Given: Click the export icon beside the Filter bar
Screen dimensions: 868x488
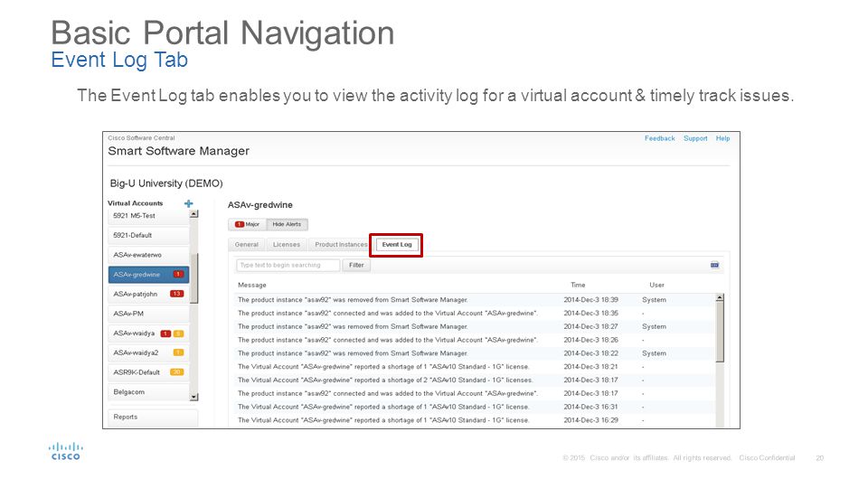Looking at the screenshot, I should [x=714, y=265].
